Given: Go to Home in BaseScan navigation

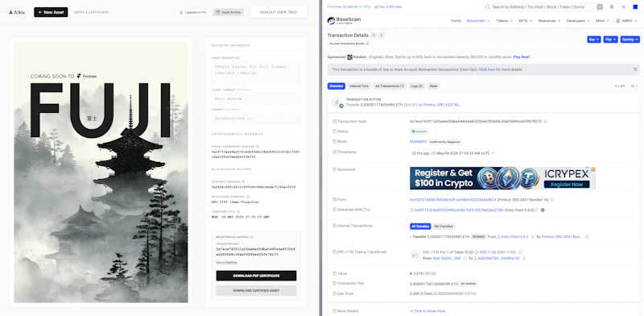Looking at the screenshot, I should (456, 21).
